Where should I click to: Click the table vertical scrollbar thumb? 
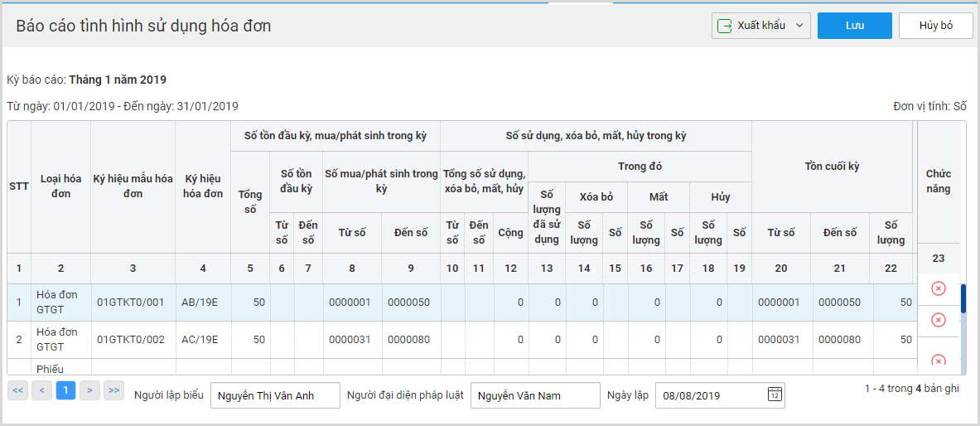tap(963, 298)
